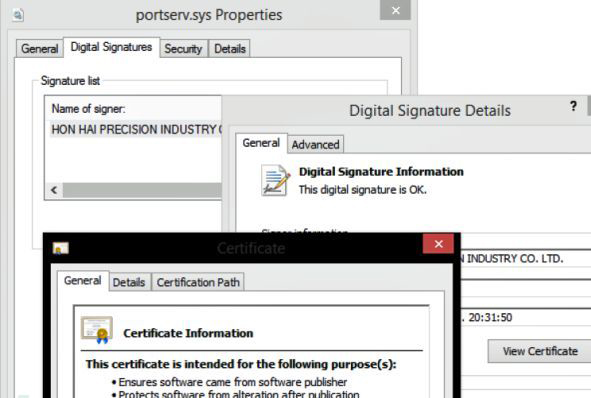
Task: Select the Digital Signatures tab
Action: [111, 47]
